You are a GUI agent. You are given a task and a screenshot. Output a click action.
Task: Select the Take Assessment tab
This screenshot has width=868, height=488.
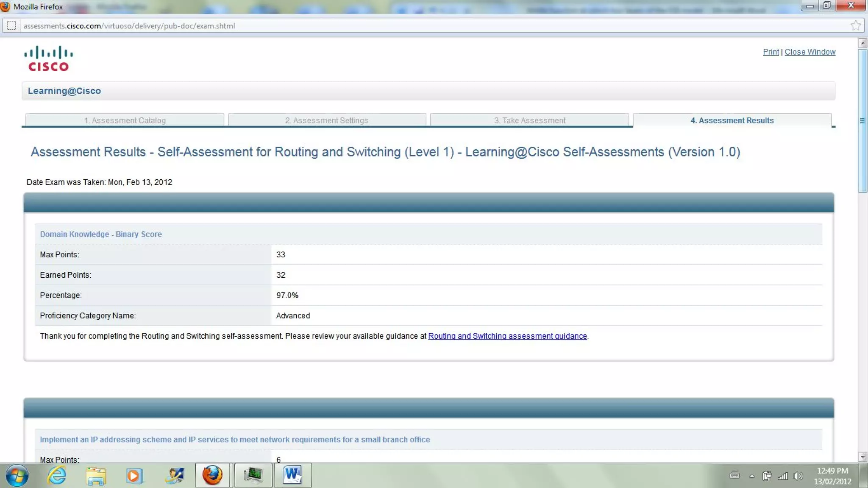(x=529, y=120)
